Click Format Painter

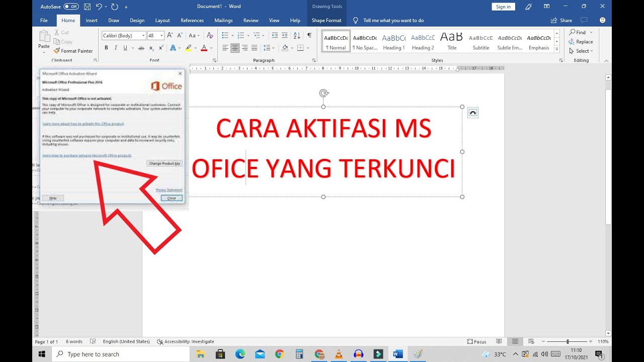click(x=73, y=51)
